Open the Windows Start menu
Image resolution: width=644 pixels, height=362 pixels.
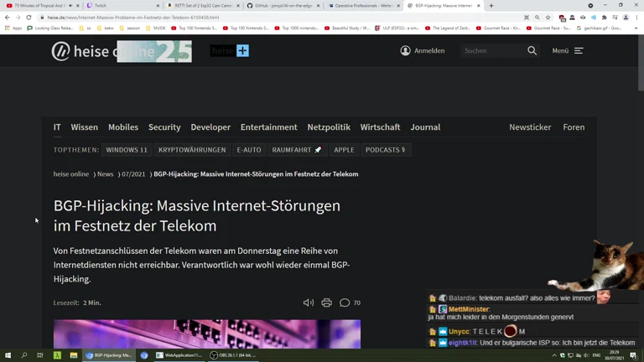point(8,355)
